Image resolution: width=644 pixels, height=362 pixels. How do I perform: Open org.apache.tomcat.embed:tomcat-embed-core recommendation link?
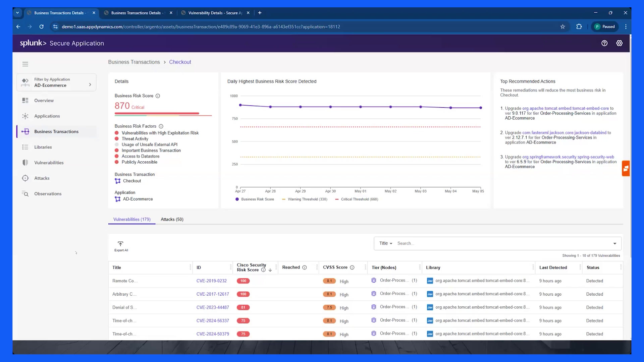(566, 108)
